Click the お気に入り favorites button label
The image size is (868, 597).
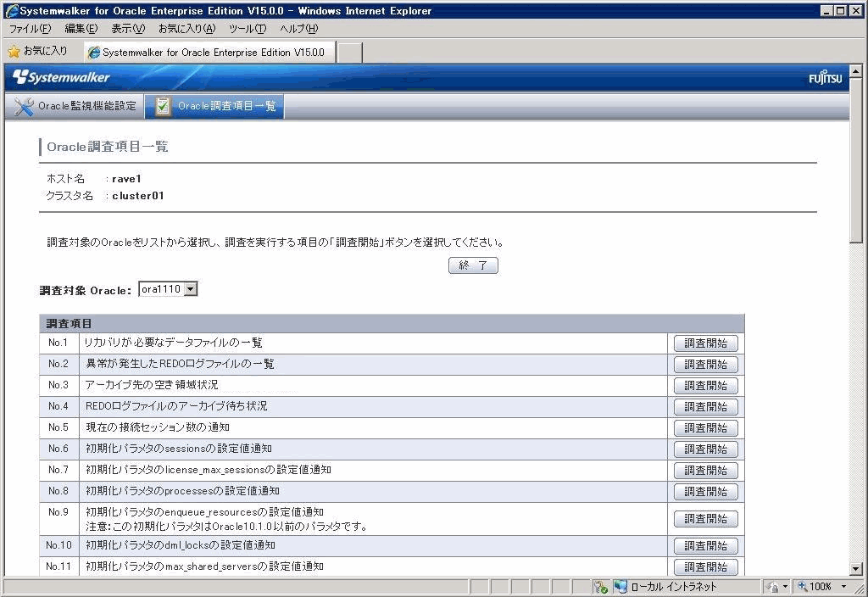click(x=46, y=51)
